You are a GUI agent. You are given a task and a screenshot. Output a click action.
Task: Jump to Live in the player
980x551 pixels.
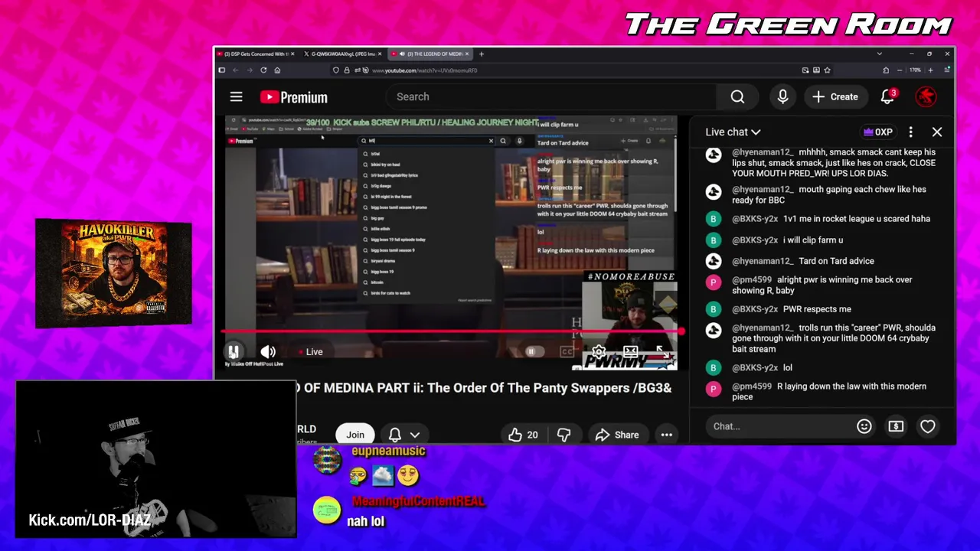point(309,351)
